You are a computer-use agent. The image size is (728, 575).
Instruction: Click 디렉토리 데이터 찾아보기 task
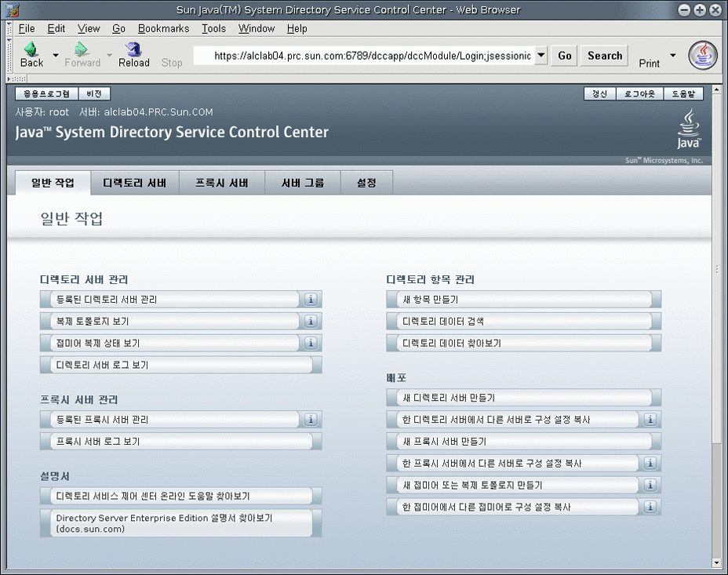(524, 343)
